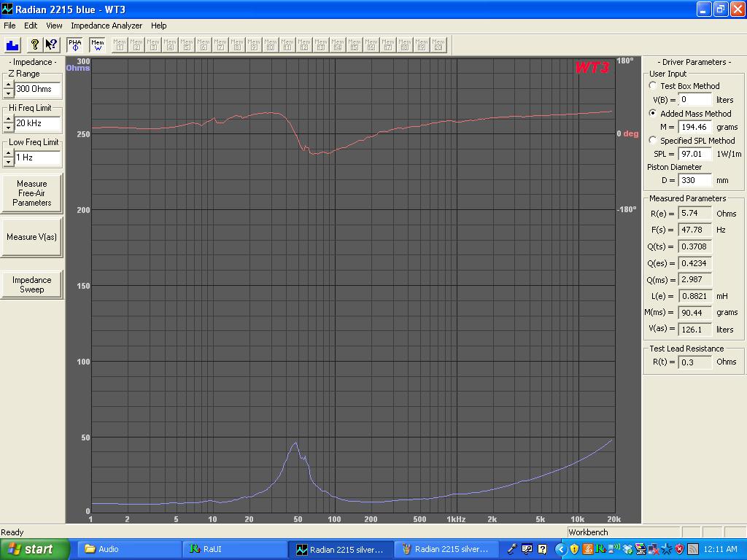
Task: Select memory slot Mem 10
Action: coord(270,45)
